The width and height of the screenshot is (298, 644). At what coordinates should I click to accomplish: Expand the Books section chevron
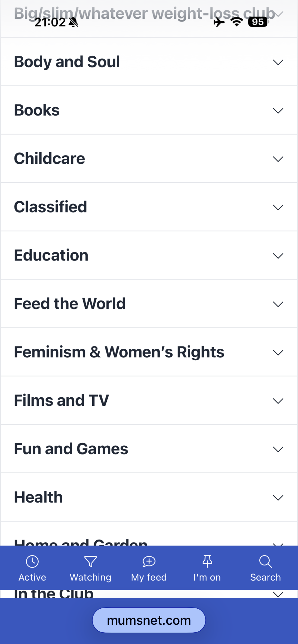(x=278, y=110)
